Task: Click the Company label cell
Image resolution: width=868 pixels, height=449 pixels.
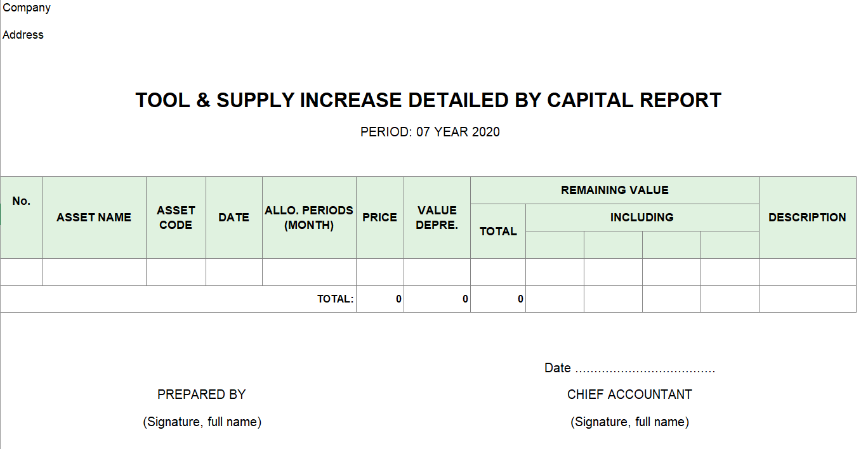Action: click(x=27, y=8)
